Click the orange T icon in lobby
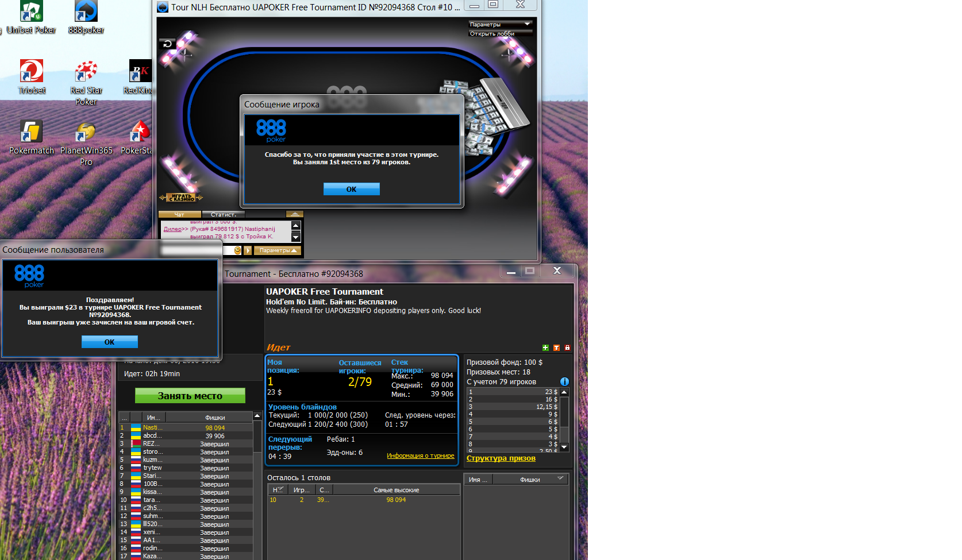The width and height of the screenshot is (962, 560). coord(556,347)
